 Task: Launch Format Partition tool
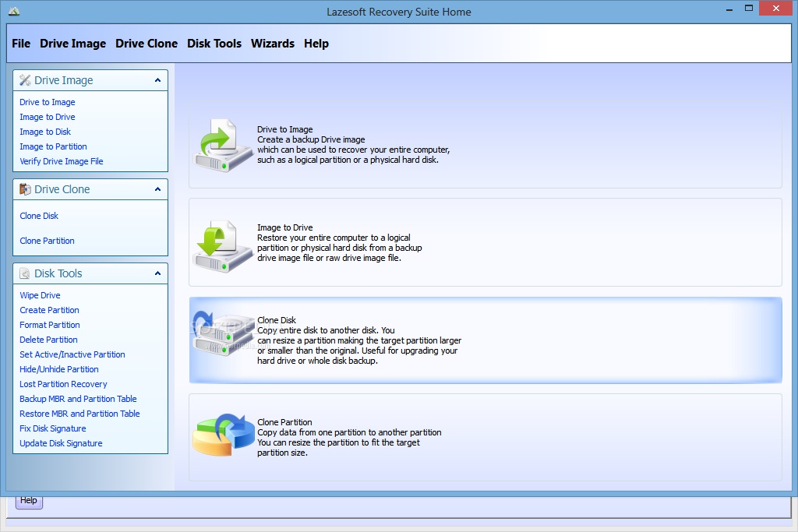(x=50, y=325)
